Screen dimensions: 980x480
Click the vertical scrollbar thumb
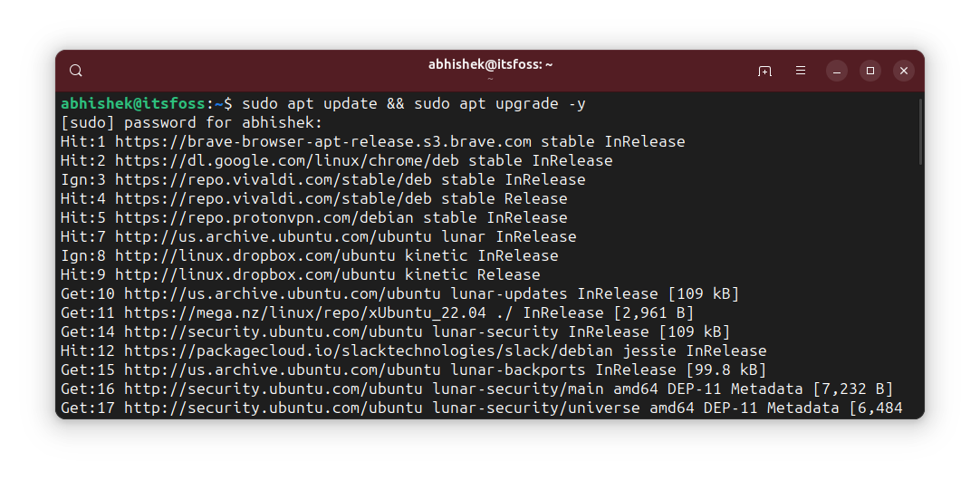pos(920,131)
